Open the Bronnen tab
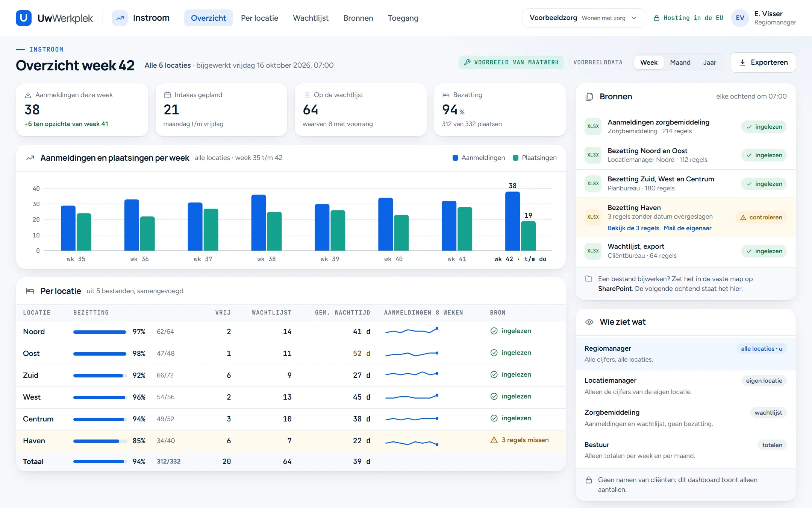The image size is (812, 508). click(358, 18)
